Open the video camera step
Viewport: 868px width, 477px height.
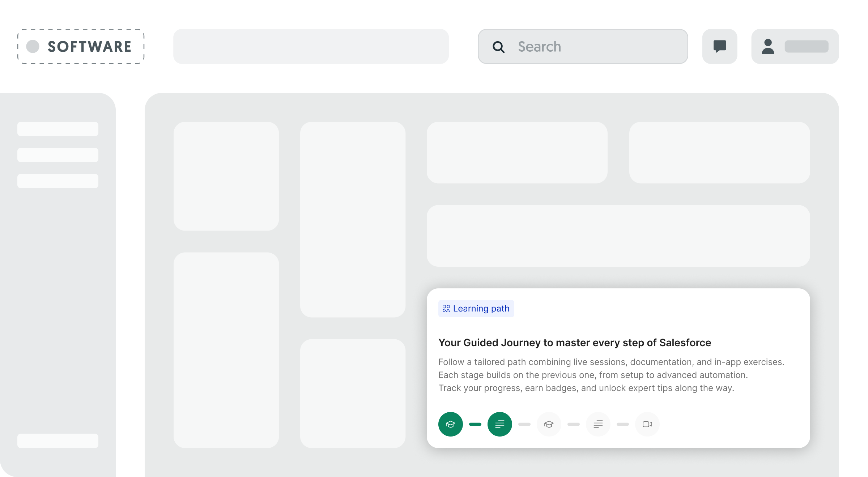point(647,424)
